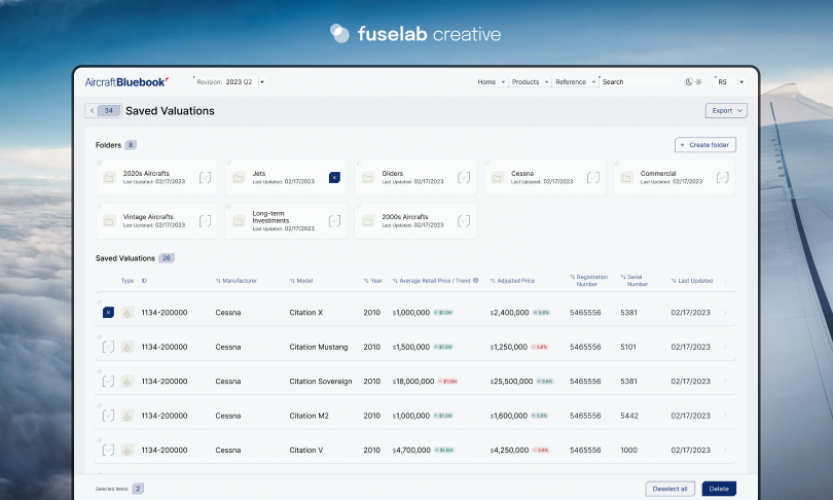833x500 pixels.
Task: Sort table by Year
Action: click(x=373, y=281)
